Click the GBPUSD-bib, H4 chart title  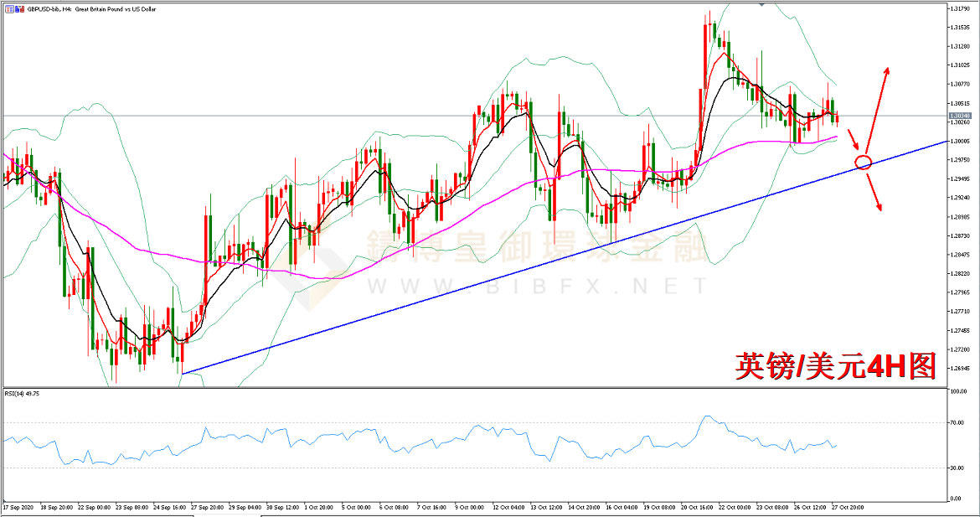pos(92,9)
